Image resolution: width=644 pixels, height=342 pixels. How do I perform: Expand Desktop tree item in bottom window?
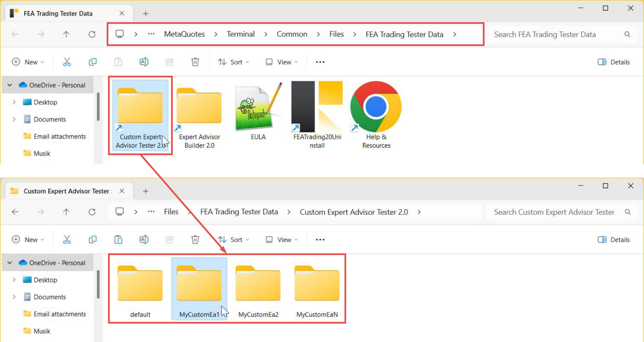tap(14, 280)
